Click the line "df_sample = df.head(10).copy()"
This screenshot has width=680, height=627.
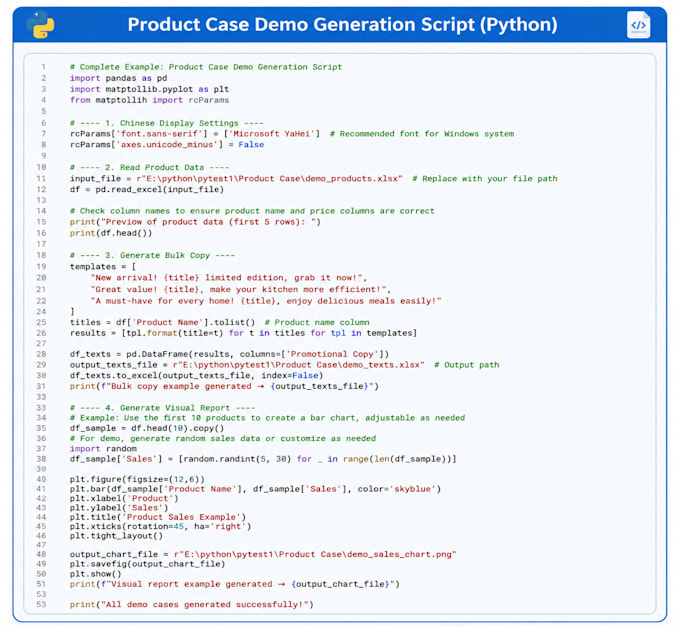point(147,428)
